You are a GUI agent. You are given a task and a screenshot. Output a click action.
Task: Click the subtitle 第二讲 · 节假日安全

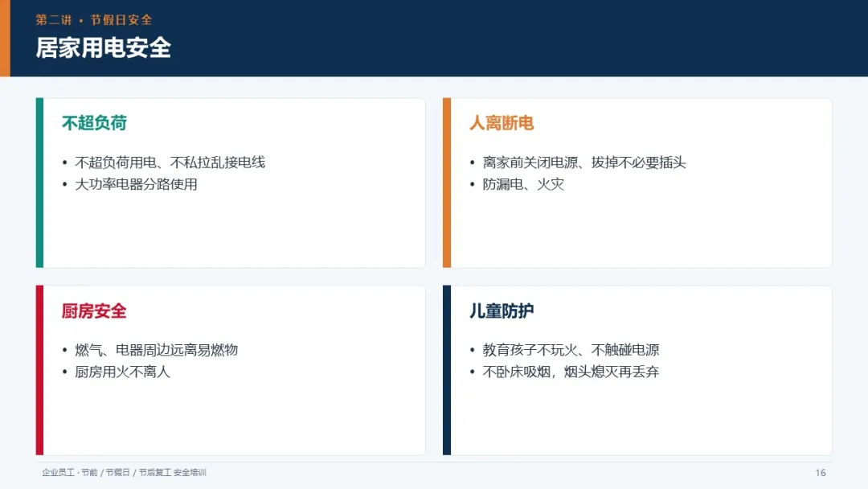point(94,20)
